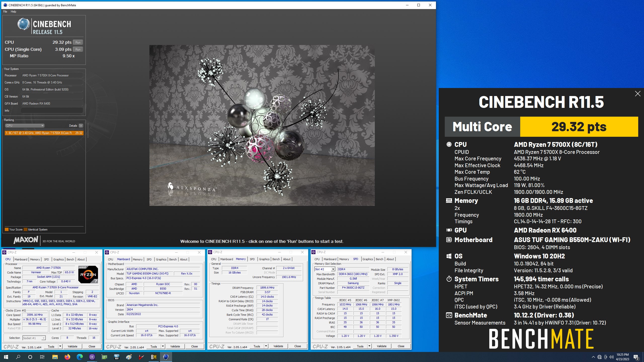Screen dimensions: 644x362
Task: Switch to CPU-Z purple chip taskbar icon
Action: pyautogui.click(x=92, y=357)
